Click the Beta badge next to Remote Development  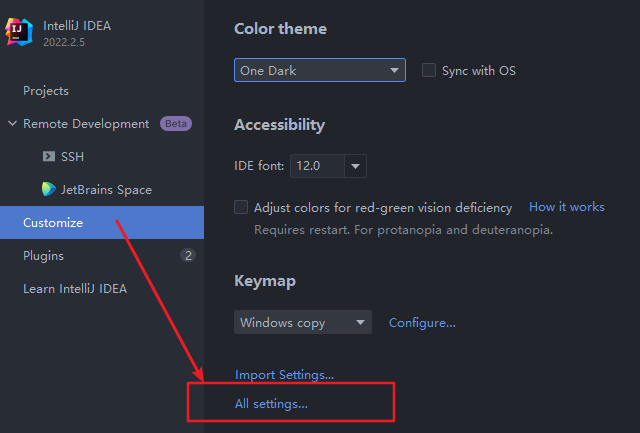pos(176,124)
